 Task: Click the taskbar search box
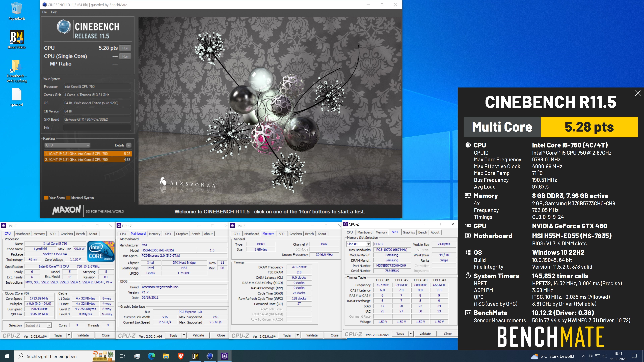click(65, 356)
